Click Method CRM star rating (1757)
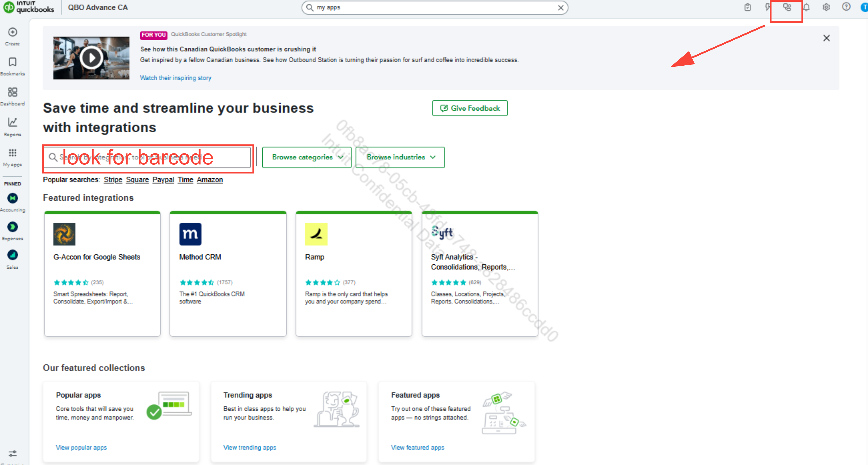Image resolution: width=868 pixels, height=465 pixels. coord(206,282)
